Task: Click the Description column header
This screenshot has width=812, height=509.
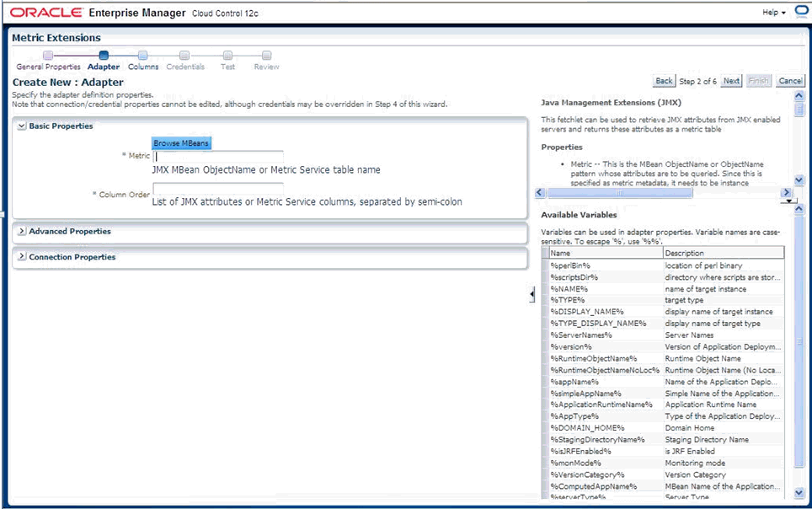Action: pos(724,253)
